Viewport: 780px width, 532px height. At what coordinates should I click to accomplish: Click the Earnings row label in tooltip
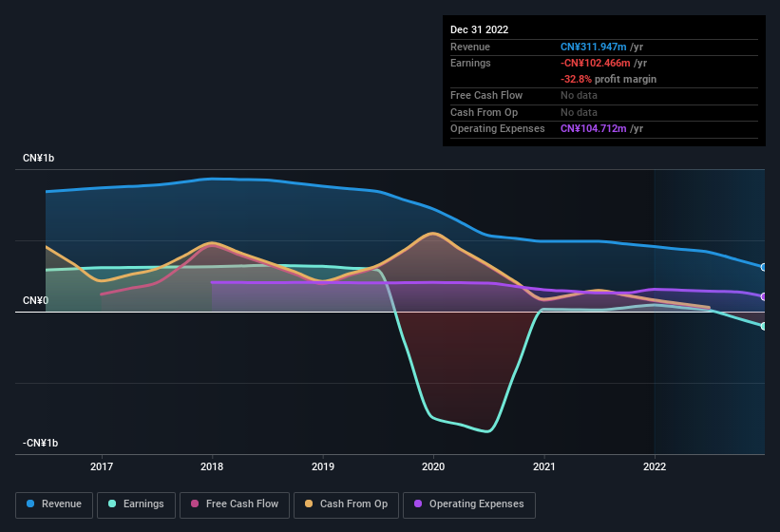pyautogui.click(x=470, y=63)
